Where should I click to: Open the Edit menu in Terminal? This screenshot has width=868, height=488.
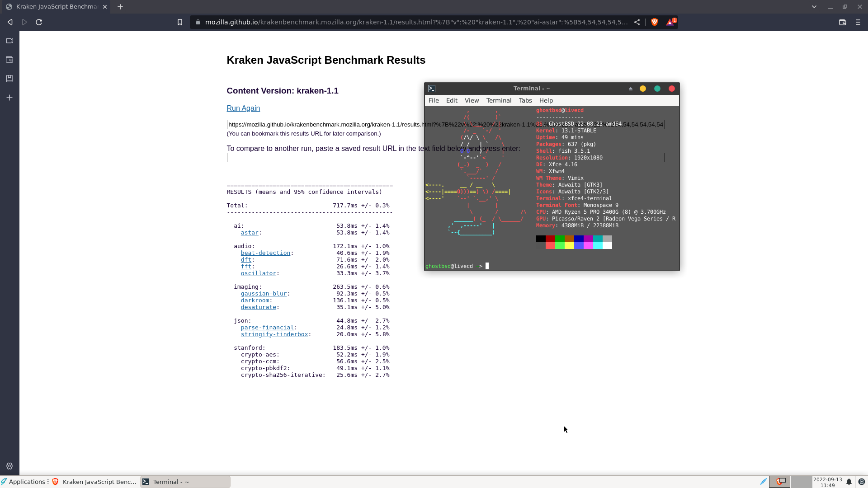[x=452, y=100]
